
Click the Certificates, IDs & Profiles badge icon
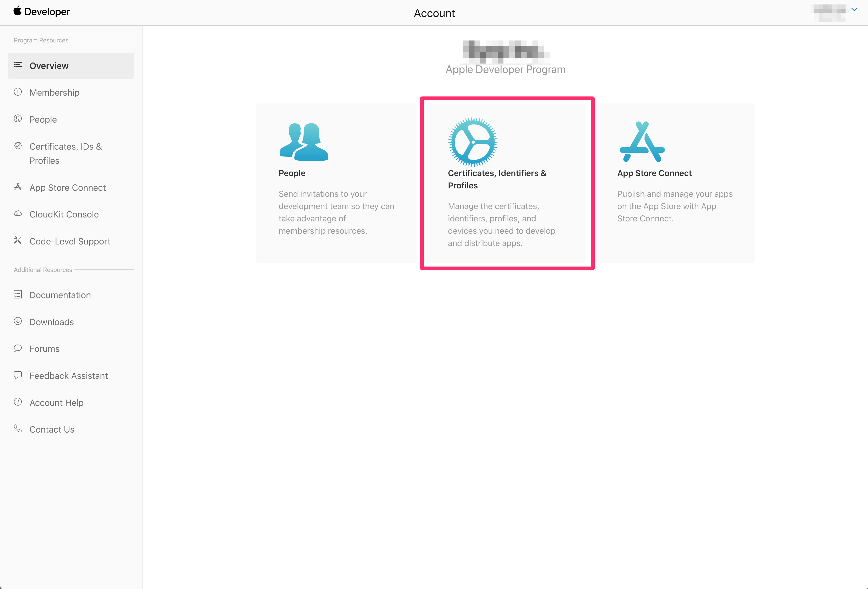point(18,146)
